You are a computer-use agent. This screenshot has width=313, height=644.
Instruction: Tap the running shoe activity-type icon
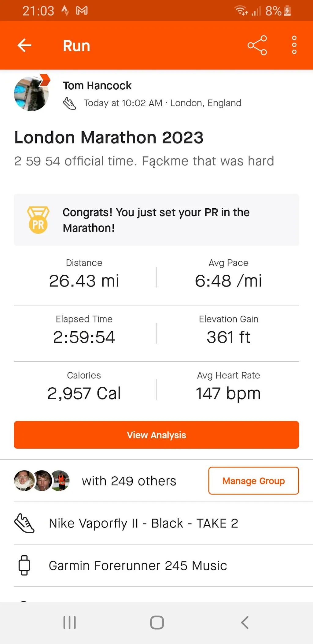point(69,103)
